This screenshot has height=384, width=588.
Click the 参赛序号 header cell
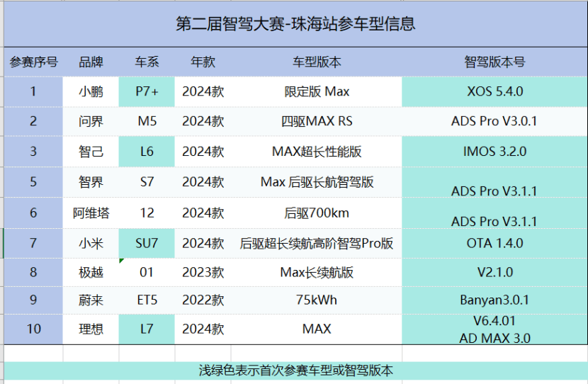click(33, 62)
